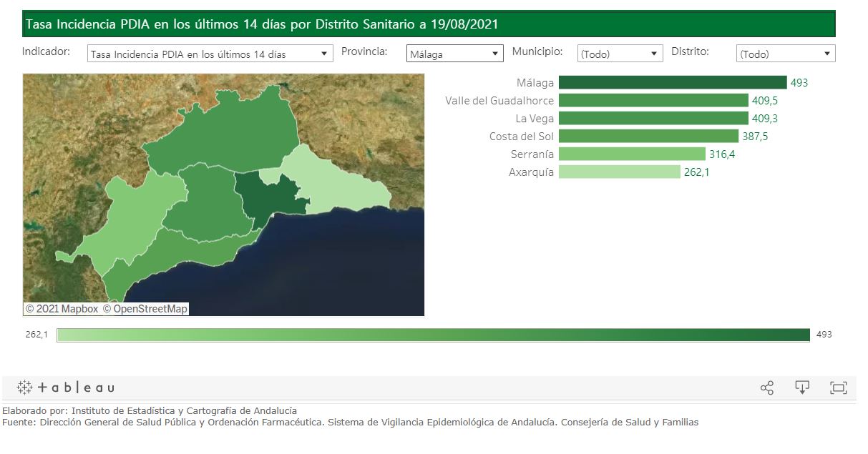The width and height of the screenshot is (868, 454).
Task: Click the 'Municipio:' filter label
Action: point(537,51)
